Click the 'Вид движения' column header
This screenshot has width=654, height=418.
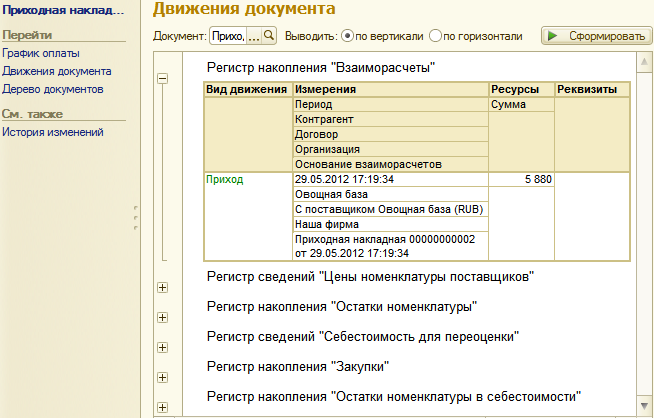coord(248,89)
